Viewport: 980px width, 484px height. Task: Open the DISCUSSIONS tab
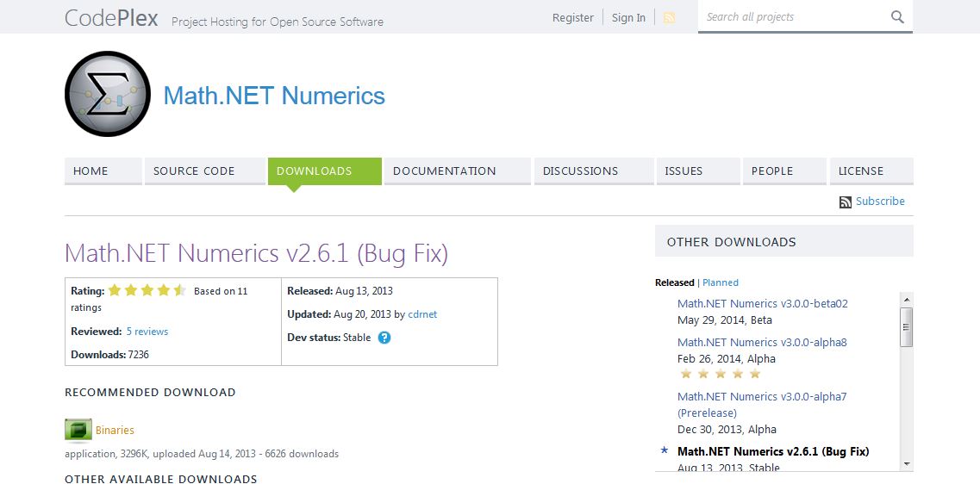coord(594,171)
